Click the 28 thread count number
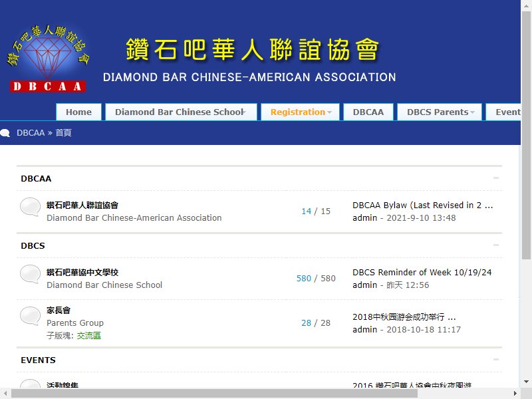The height and width of the screenshot is (399, 532). [307, 323]
